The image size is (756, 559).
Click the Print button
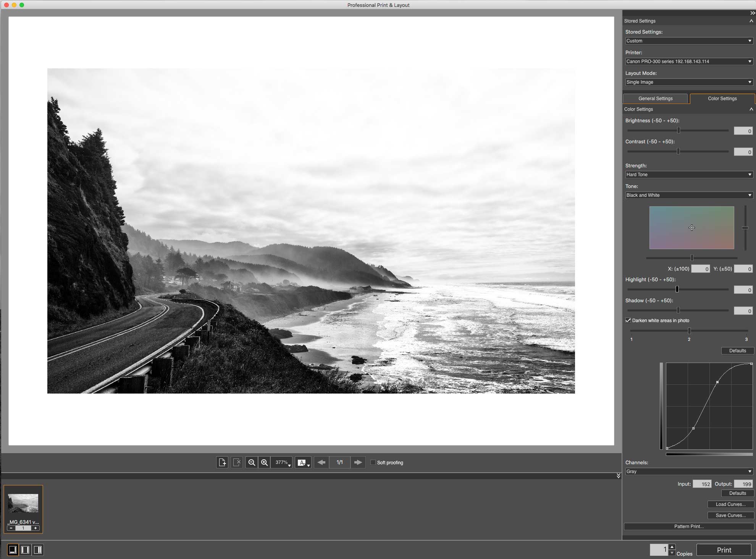(x=724, y=550)
